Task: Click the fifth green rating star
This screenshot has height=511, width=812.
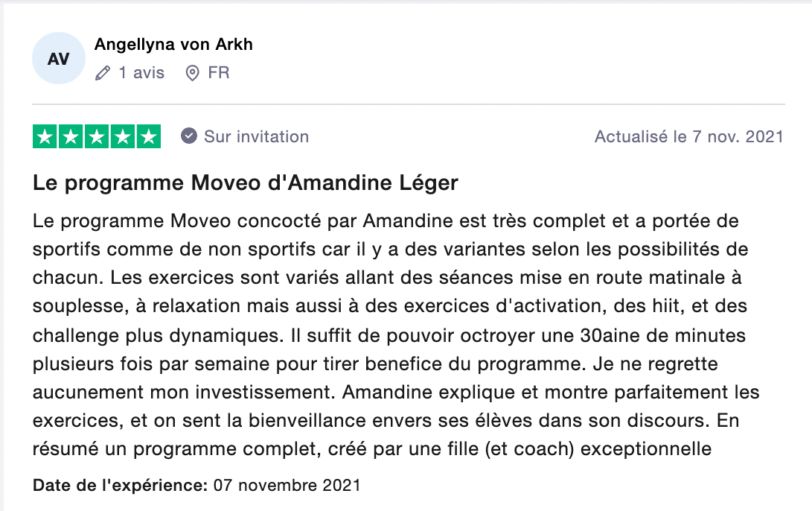Action: click(149, 137)
